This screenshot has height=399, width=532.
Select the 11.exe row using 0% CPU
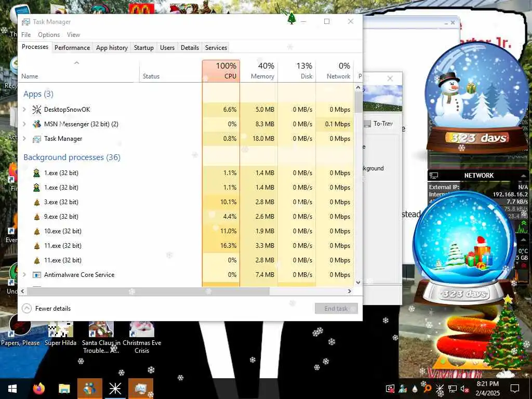pyautogui.click(x=187, y=260)
